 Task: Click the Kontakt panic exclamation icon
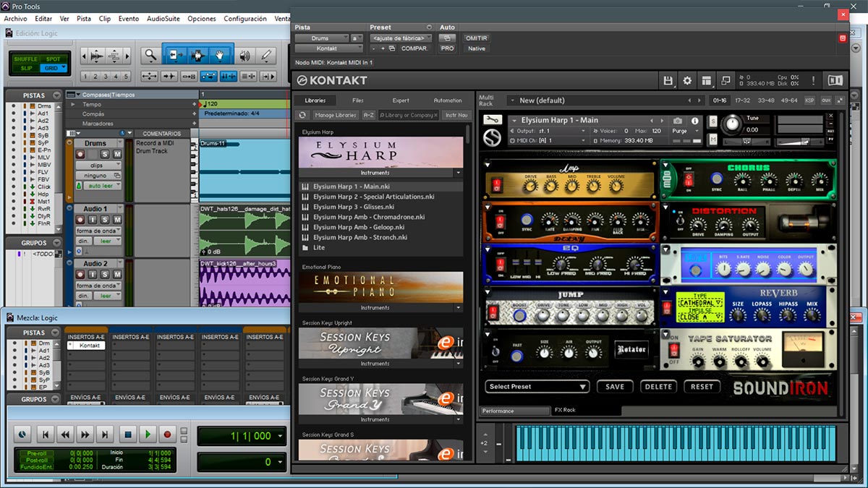click(x=813, y=81)
